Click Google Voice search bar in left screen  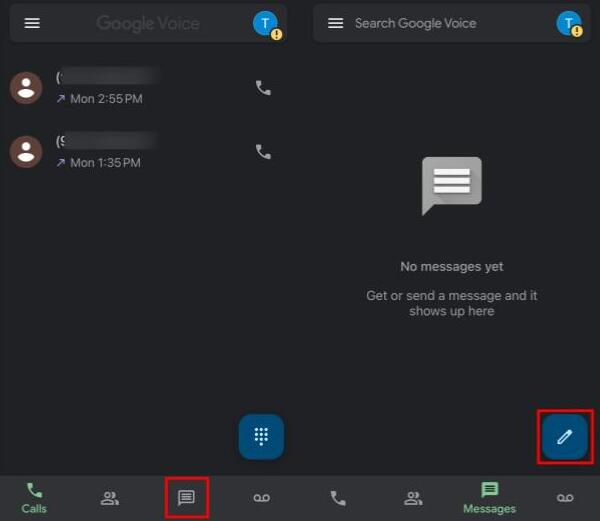click(x=148, y=23)
